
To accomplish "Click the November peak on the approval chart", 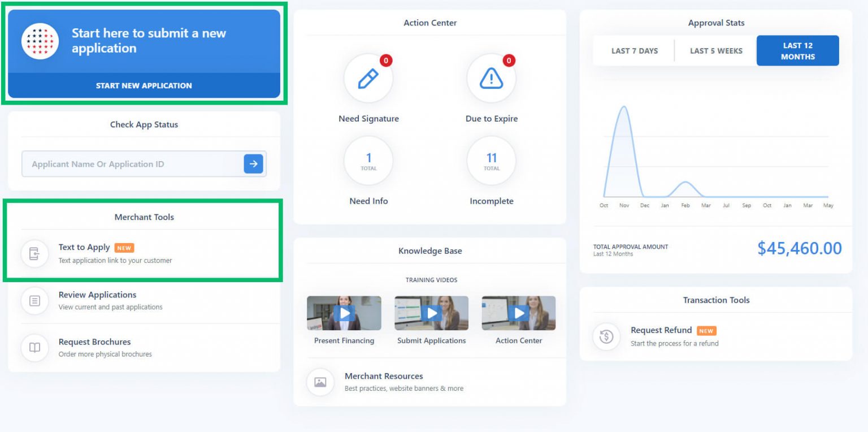I will pyautogui.click(x=624, y=107).
